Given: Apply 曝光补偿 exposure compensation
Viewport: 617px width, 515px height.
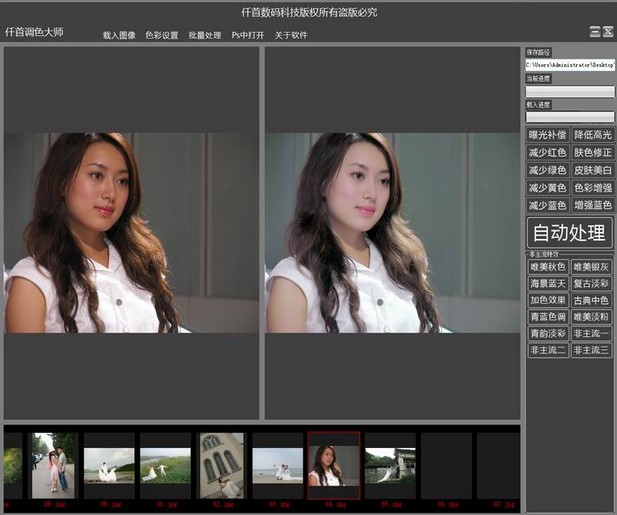Looking at the screenshot, I should tap(547, 135).
